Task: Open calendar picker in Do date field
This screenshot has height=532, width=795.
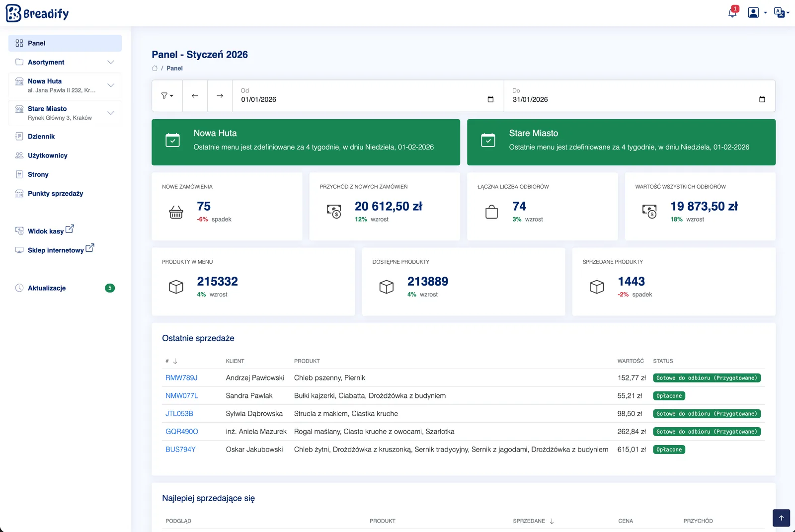Action: (762, 99)
